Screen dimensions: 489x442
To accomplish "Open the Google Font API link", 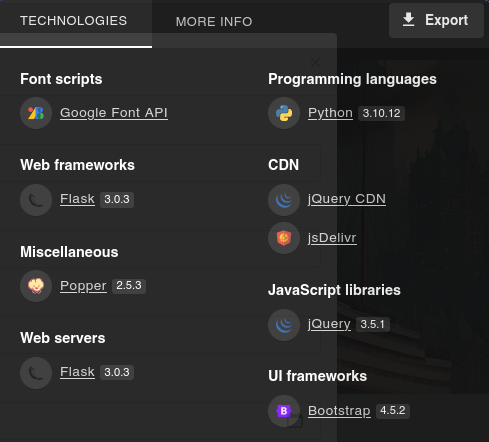I will 114,113.
